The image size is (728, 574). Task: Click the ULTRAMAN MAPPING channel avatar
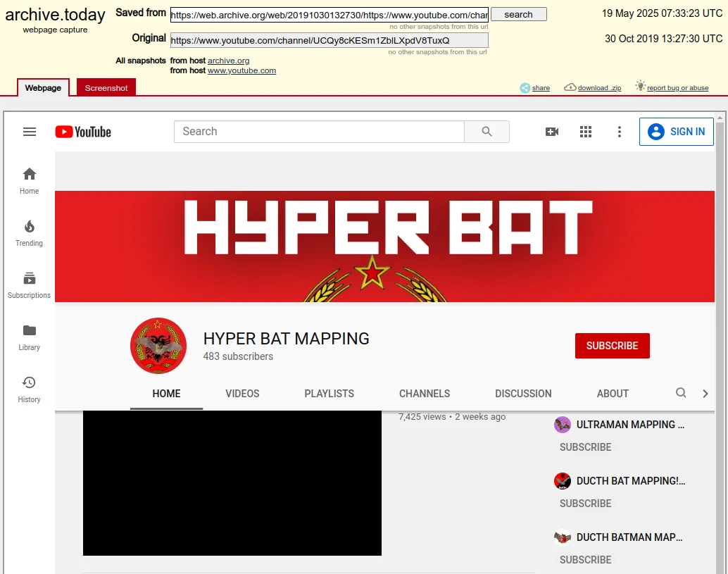[563, 425]
